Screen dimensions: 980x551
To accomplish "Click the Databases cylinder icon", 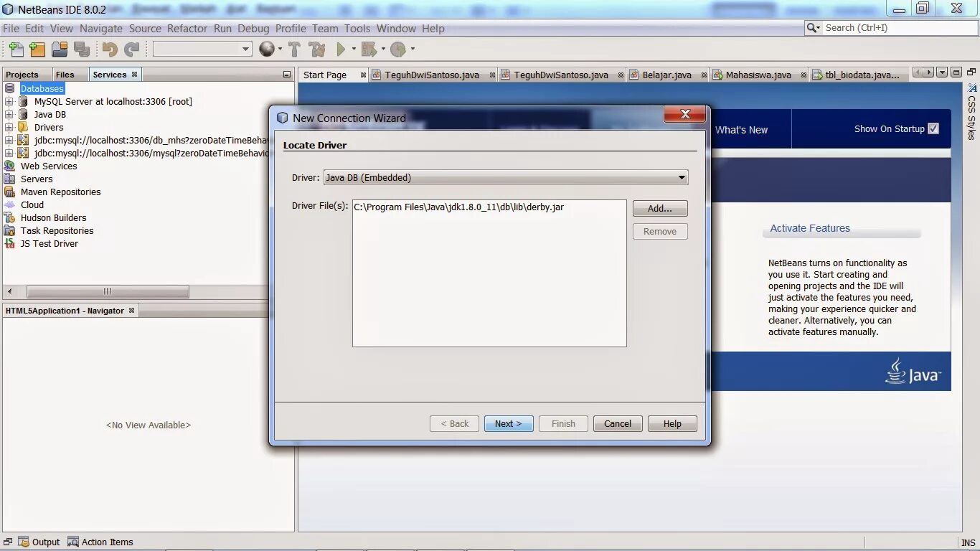I will 9,88.
